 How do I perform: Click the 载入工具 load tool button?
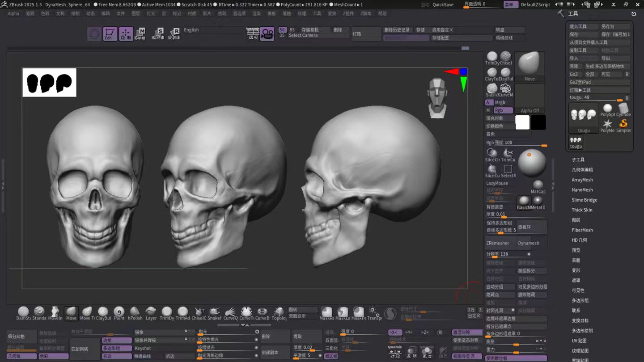click(x=583, y=26)
